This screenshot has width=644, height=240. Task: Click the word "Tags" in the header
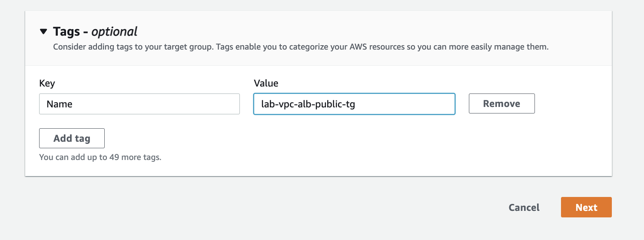pyautogui.click(x=66, y=32)
